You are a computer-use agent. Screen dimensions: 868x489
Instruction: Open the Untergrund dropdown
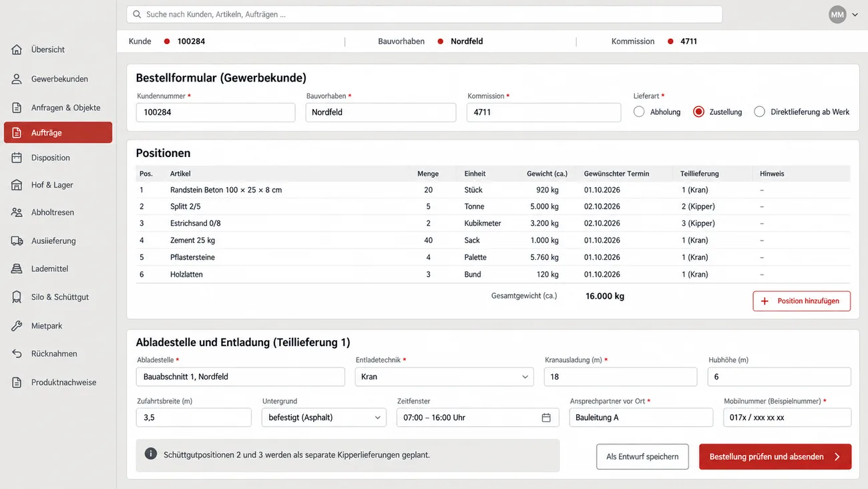[324, 418]
